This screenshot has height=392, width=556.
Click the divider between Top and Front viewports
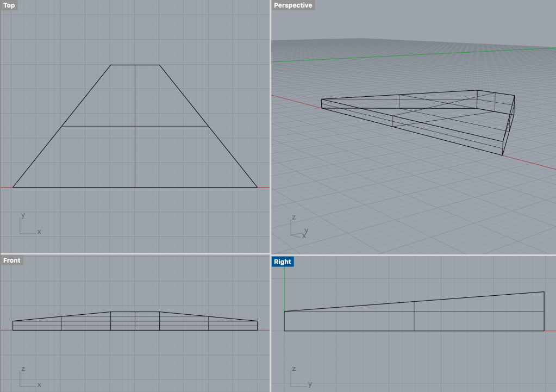[136, 254]
